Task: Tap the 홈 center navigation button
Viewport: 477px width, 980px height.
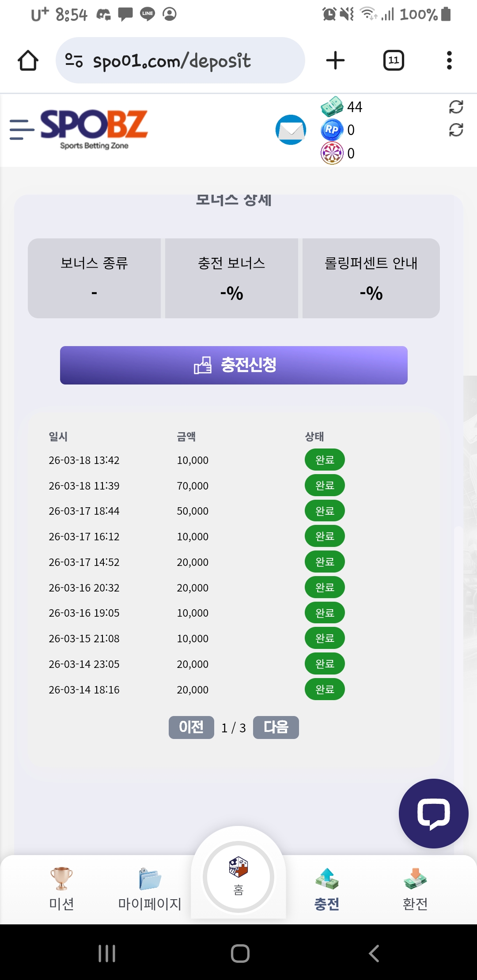Action: click(238, 877)
